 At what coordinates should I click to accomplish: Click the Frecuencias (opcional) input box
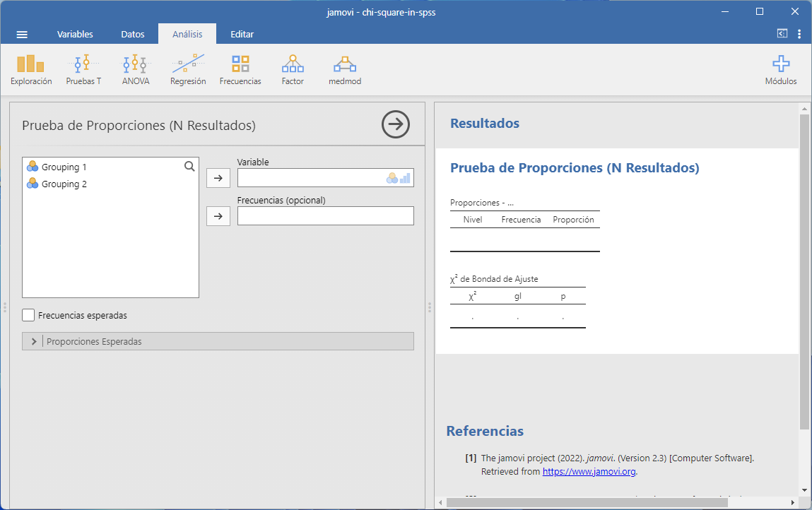[325, 216]
